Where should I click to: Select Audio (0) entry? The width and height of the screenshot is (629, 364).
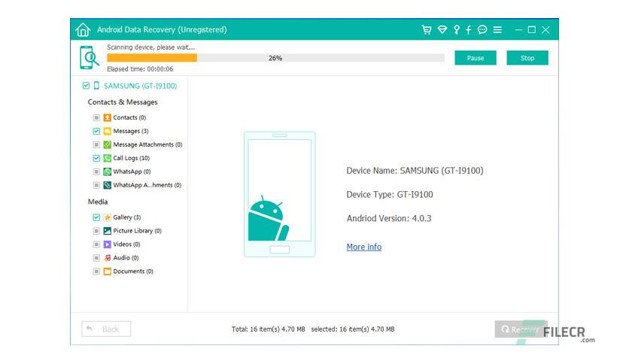(126, 258)
